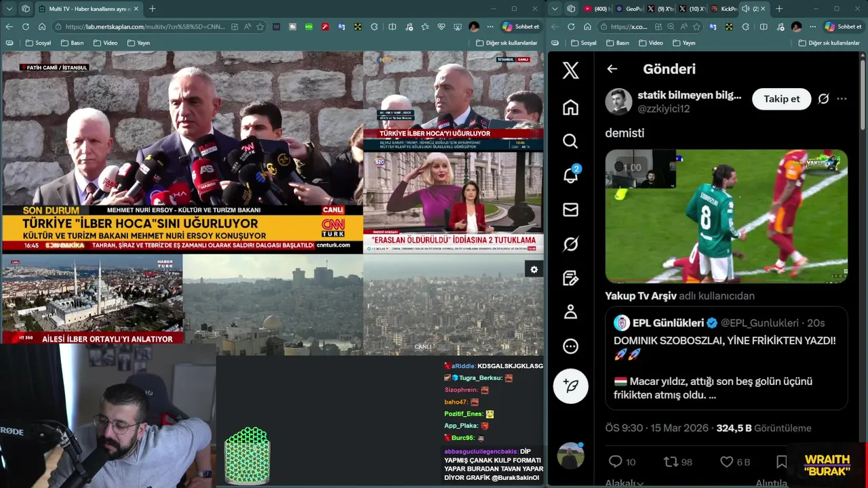Open the X search page
Image resolution: width=868 pixels, height=488 pixels.
pyautogui.click(x=570, y=141)
